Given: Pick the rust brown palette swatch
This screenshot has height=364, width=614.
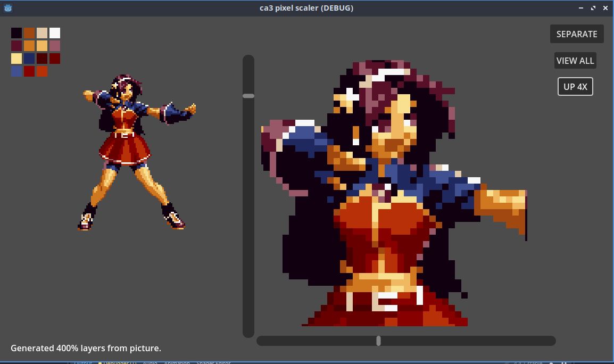Looking at the screenshot, I should pos(29,33).
